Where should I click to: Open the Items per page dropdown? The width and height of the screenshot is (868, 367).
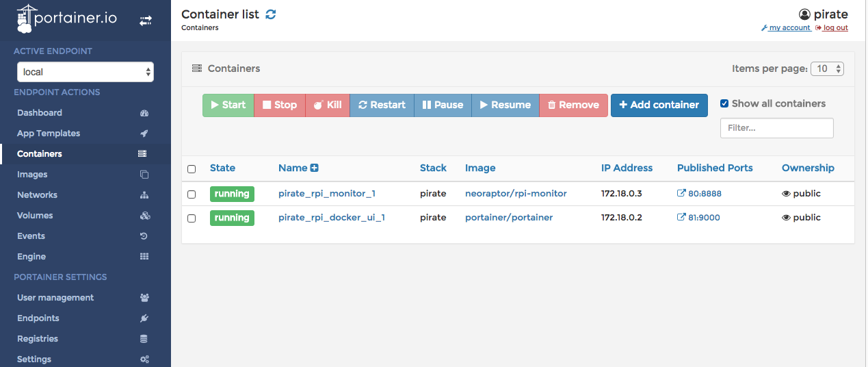click(827, 68)
